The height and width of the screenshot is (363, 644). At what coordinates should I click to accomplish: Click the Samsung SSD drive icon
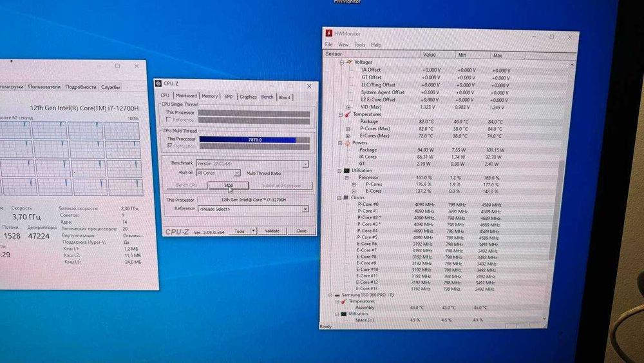[x=337, y=295]
